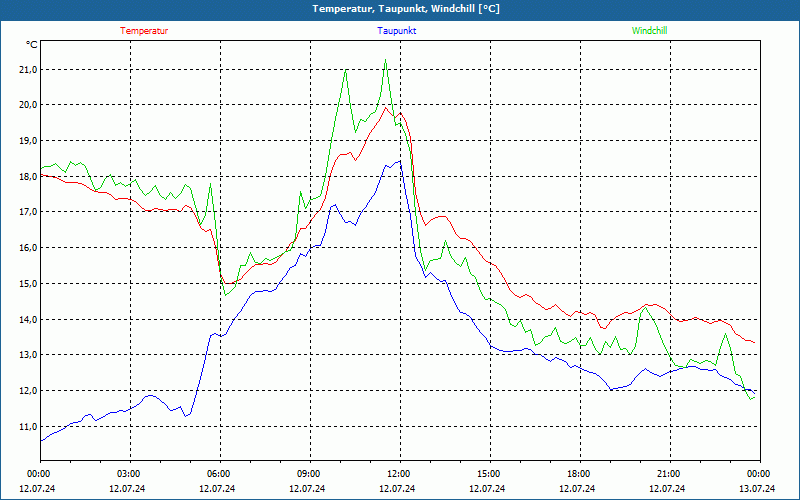Click the 06:00 time axis label
Image resolution: width=800 pixels, height=500 pixels.
pyautogui.click(x=220, y=474)
